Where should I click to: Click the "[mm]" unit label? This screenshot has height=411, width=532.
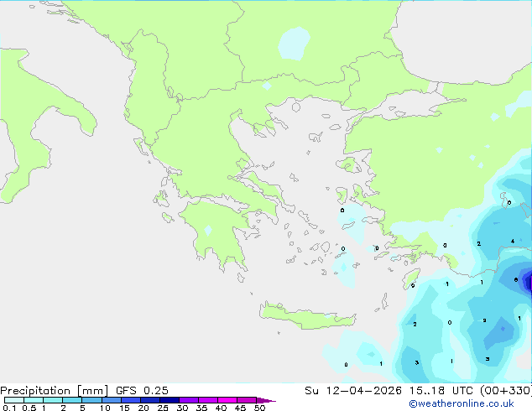tap(92, 391)
